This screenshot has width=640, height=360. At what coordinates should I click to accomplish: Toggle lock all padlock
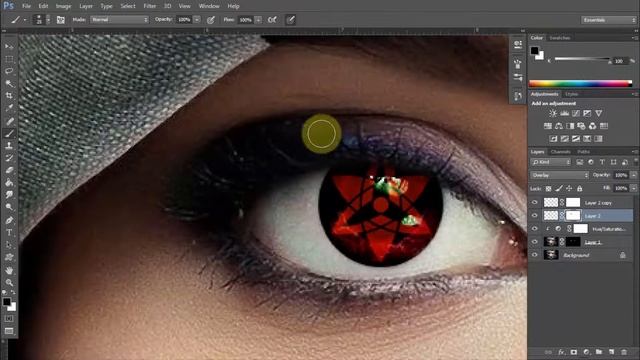point(580,189)
